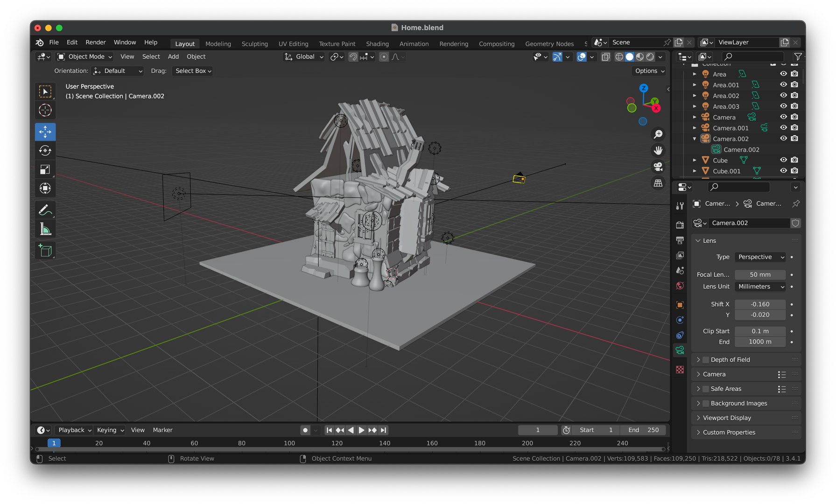836x504 pixels.
Task: Click the End frame 250 field
Action: tap(643, 430)
